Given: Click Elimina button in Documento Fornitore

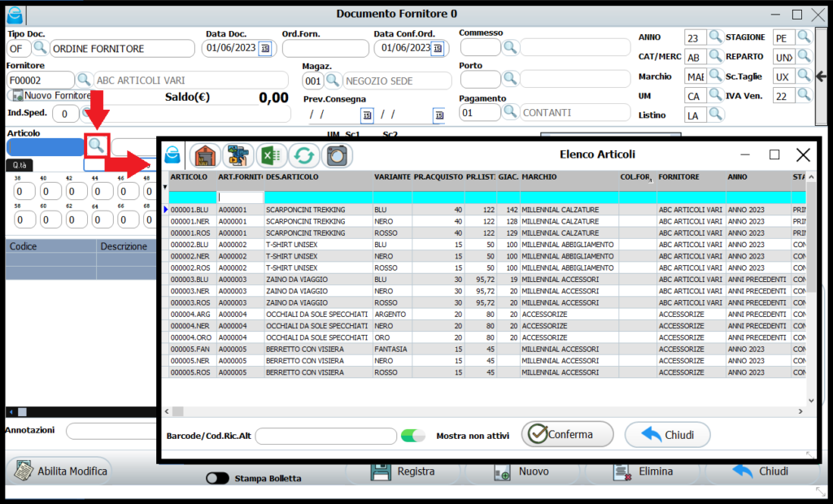Looking at the screenshot, I should 643,471.
